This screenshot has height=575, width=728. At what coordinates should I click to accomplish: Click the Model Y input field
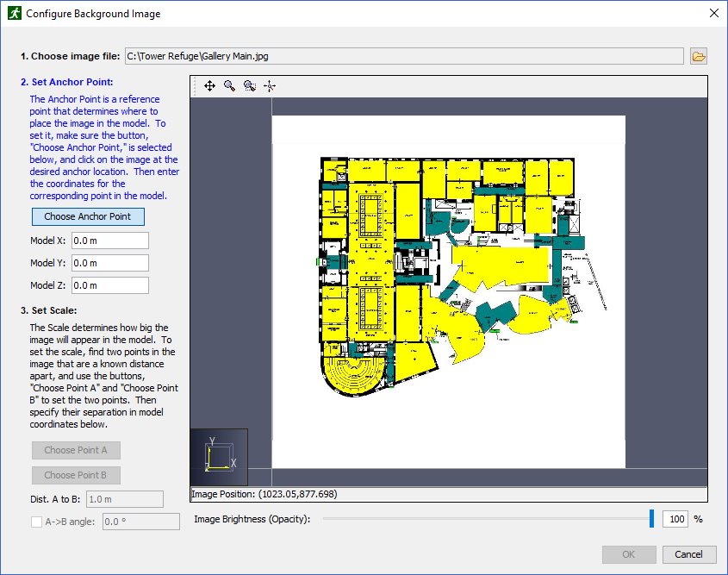pos(110,263)
